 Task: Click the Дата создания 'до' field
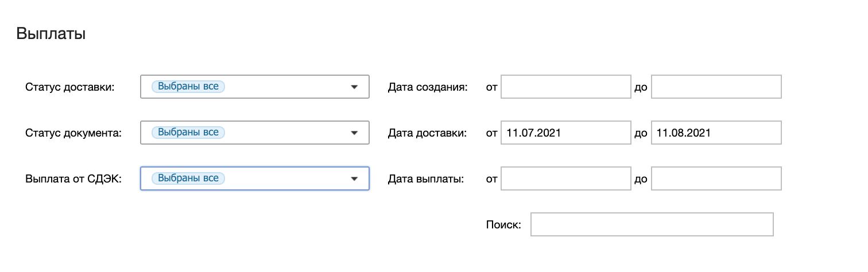click(716, 87)
